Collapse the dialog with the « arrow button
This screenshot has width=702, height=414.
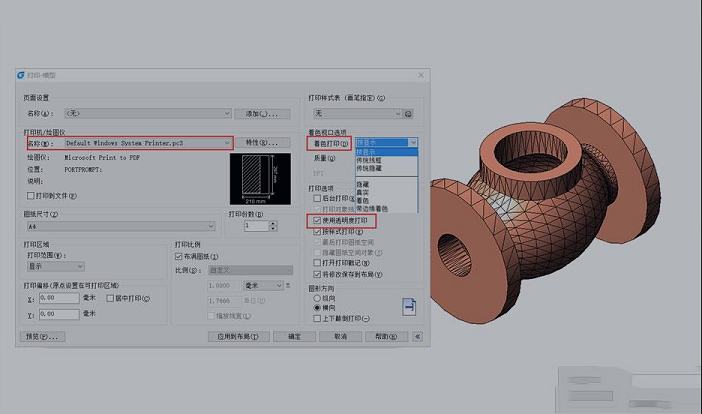[417, 337]
